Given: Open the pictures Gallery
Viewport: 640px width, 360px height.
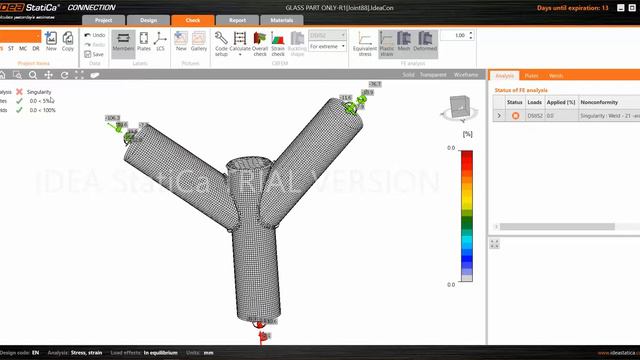Looking at the screenshot, I should point(199,42).
